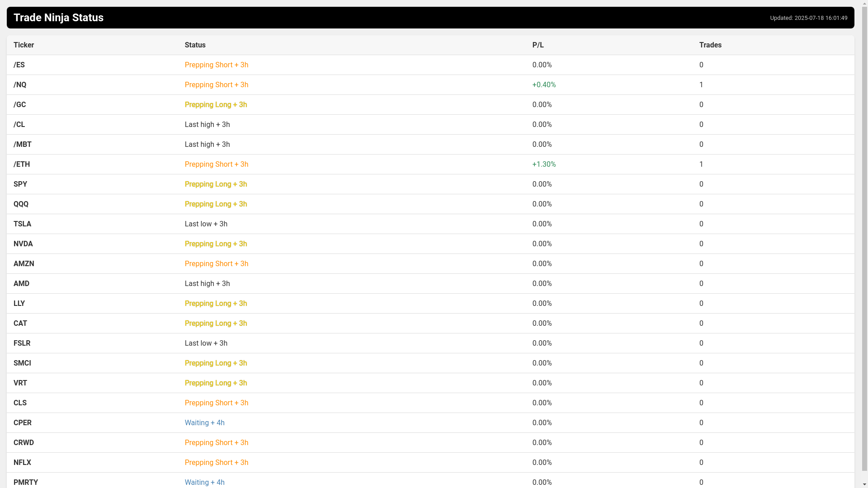The height and width of the screenshot is (488, 868).
Task: Click the +1.30% P/L for /ETH
Action: pyautogui.click(x=544, y=164)
